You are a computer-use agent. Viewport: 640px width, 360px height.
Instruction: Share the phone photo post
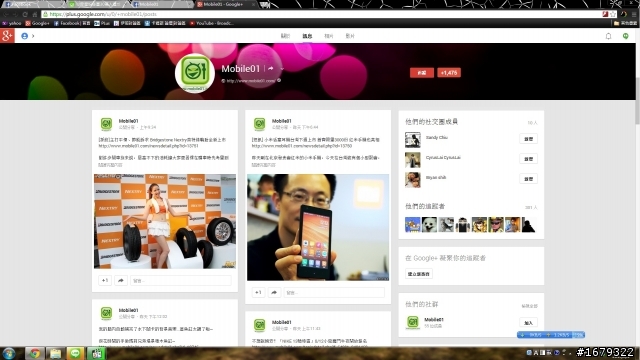(x=274, y=292)
